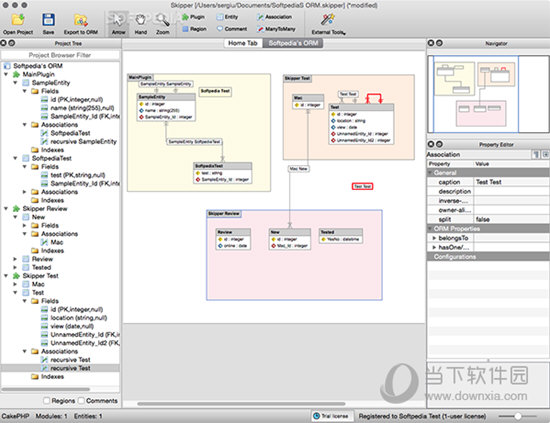
Task: Select the Mac association under New
Action: [x=56, y=242]
